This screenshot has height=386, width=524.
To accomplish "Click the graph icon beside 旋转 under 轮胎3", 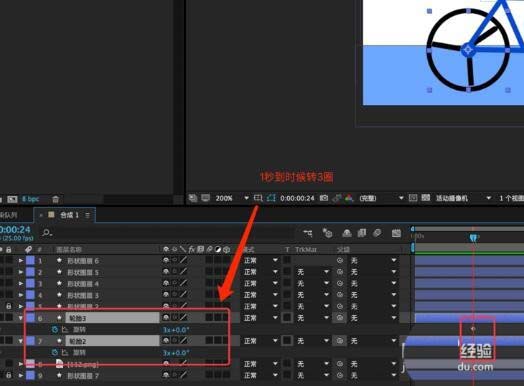I will click(x=64, y=330).
